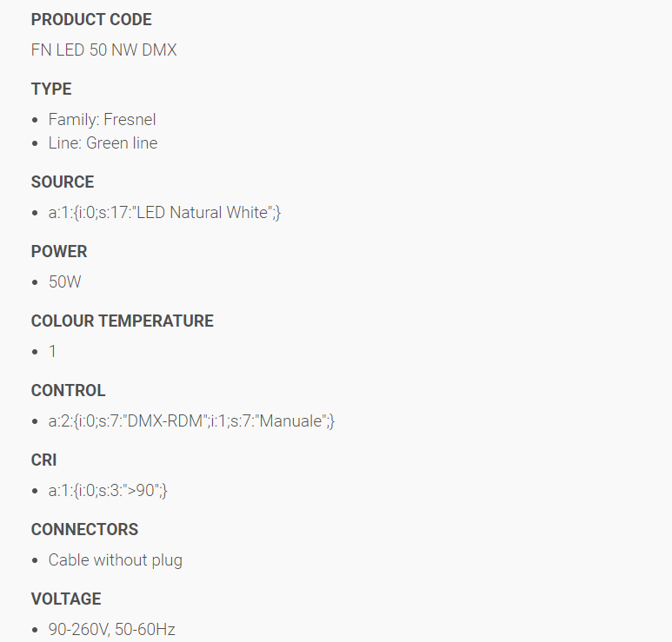Click the CONTROL section heading
This screenshot has width=672, height=642.
tap(68, 391)
